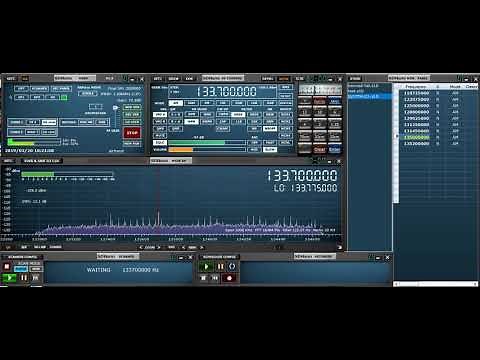Toggle LO LOCK in main panel
The width and height of the screenshot is (480, 360).
coord(132,122)
